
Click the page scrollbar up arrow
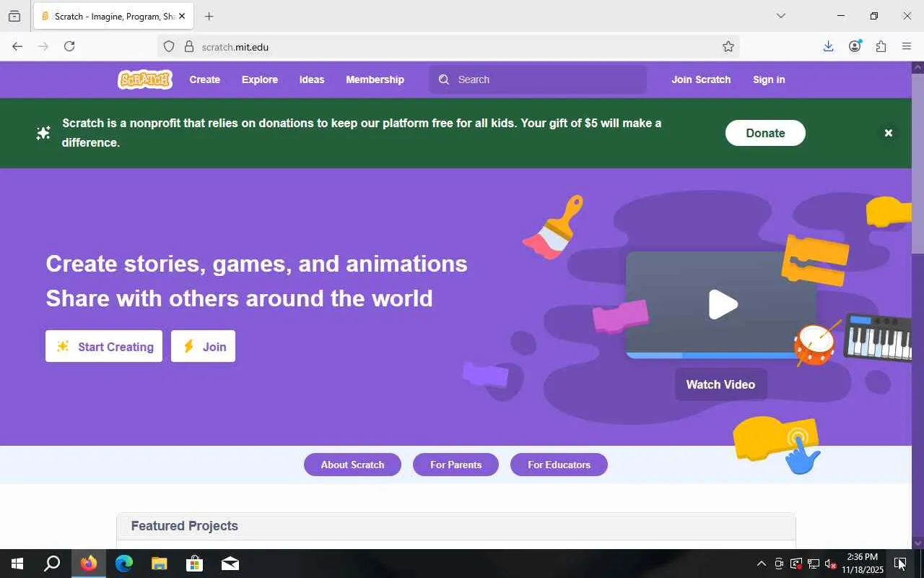pos(918,67)
